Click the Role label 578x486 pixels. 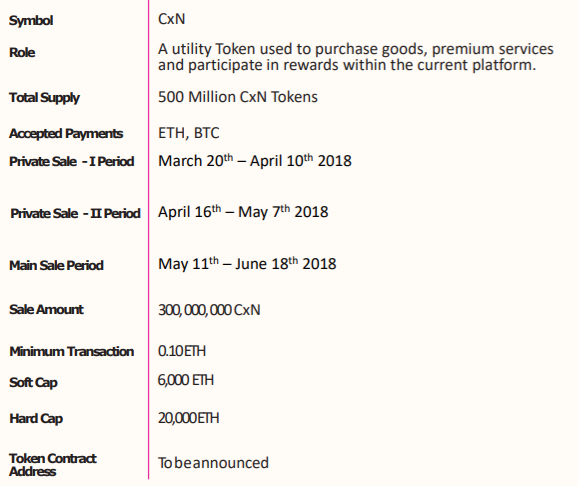tap(22, 52)
